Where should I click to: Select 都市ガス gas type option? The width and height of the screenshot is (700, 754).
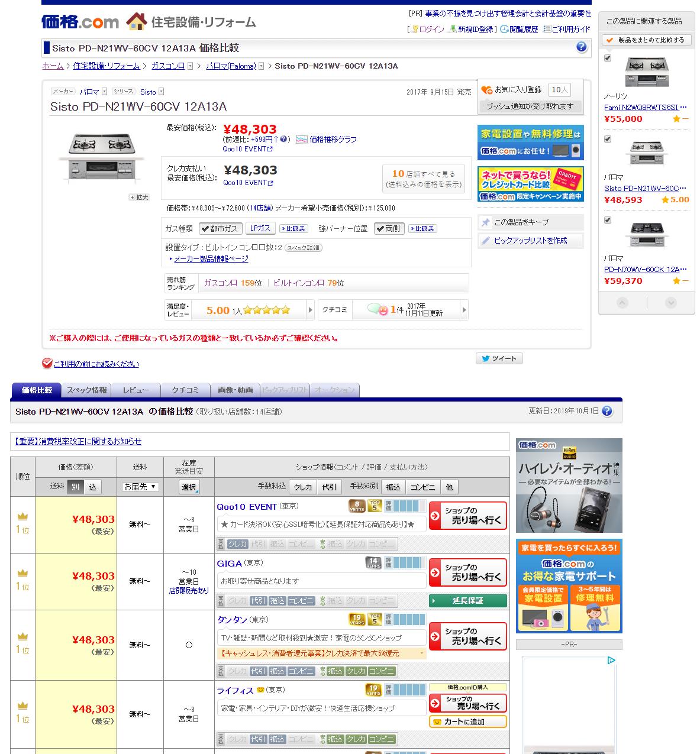[220, 228]
